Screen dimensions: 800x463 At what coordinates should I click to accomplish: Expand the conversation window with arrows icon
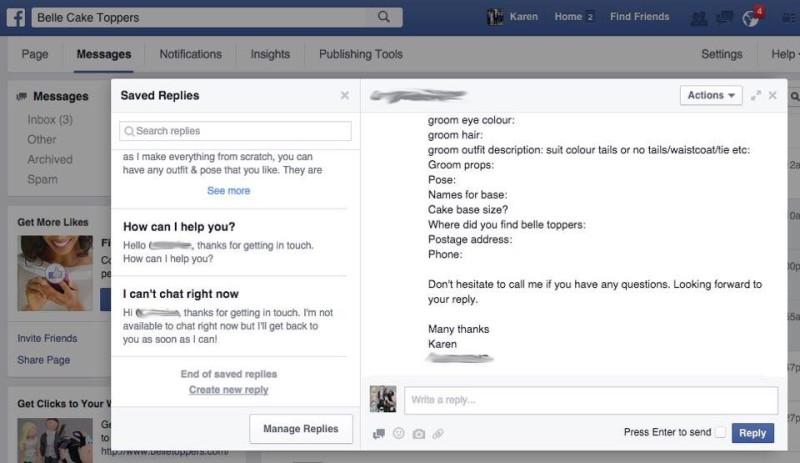pyautogui.click(x=756, y=95)
